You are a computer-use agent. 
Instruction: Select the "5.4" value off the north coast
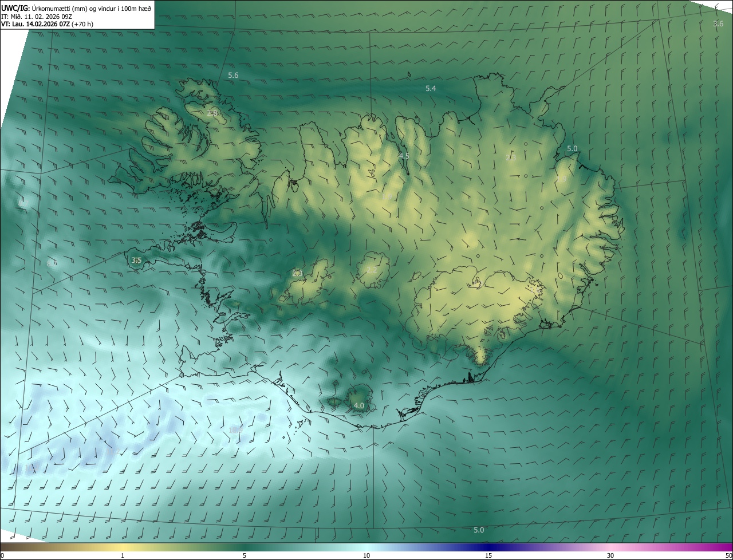tap(431, 89)
